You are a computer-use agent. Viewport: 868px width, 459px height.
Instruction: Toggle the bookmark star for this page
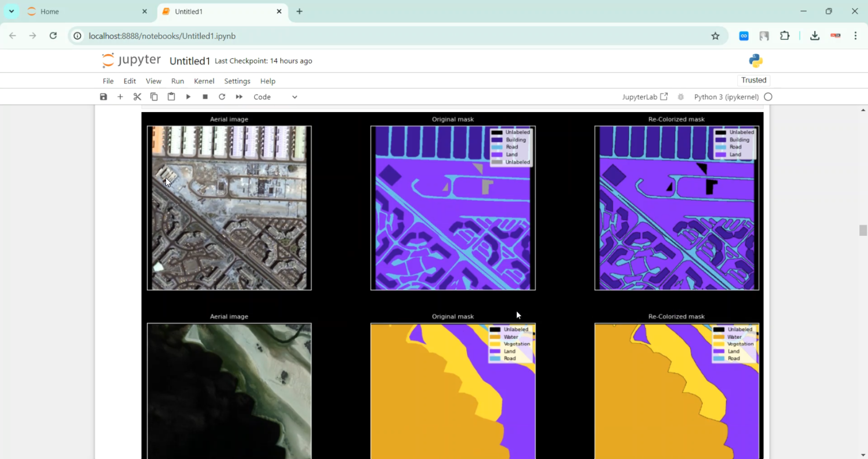[715, 35]
